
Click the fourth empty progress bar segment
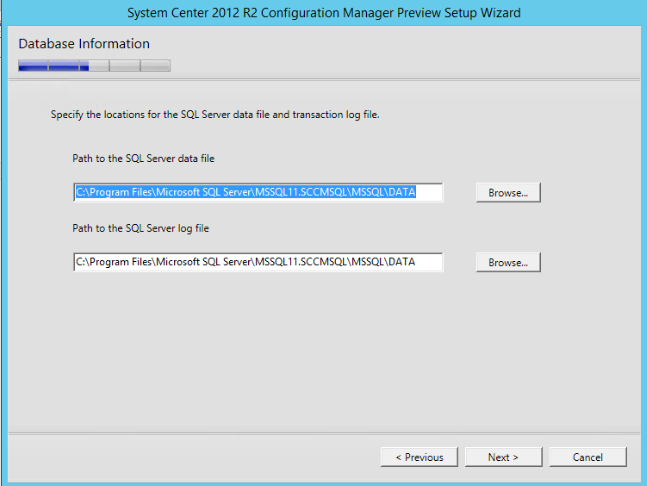(x=124, y=66)
